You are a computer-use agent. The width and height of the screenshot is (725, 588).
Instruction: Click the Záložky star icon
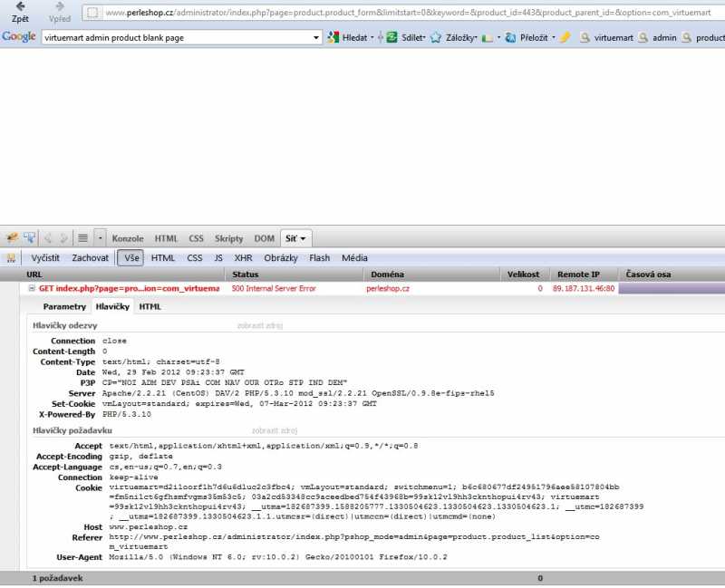click(x=436, y=37)
